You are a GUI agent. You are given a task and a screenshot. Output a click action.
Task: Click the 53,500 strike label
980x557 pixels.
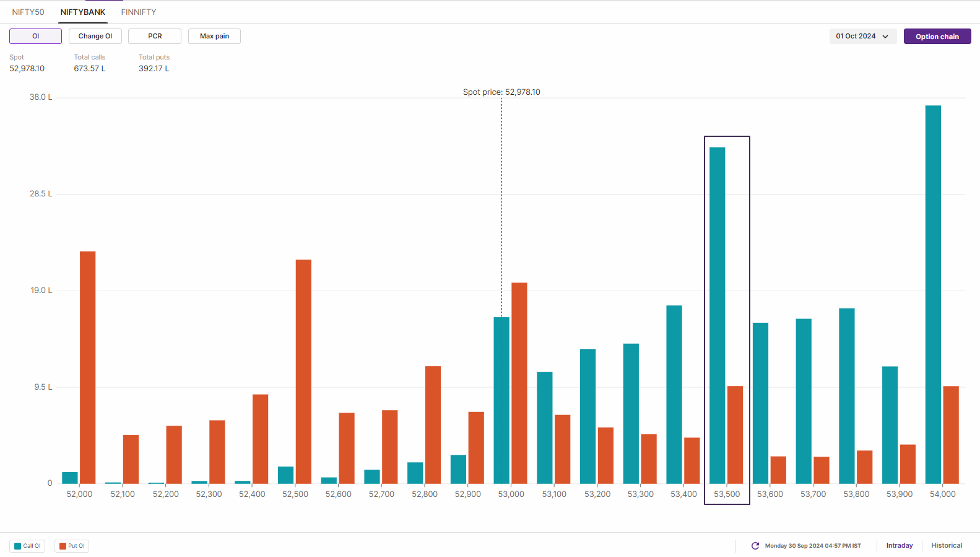click(727, 494)
